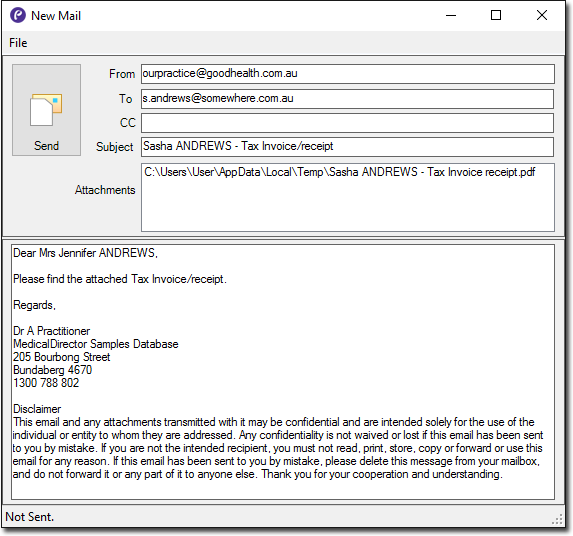Viewport: 573px width, 536px height.
Task: Select the attached Tax Invoice receipt.pdf path
Action: pyautogui.click(x=339, y=172)
